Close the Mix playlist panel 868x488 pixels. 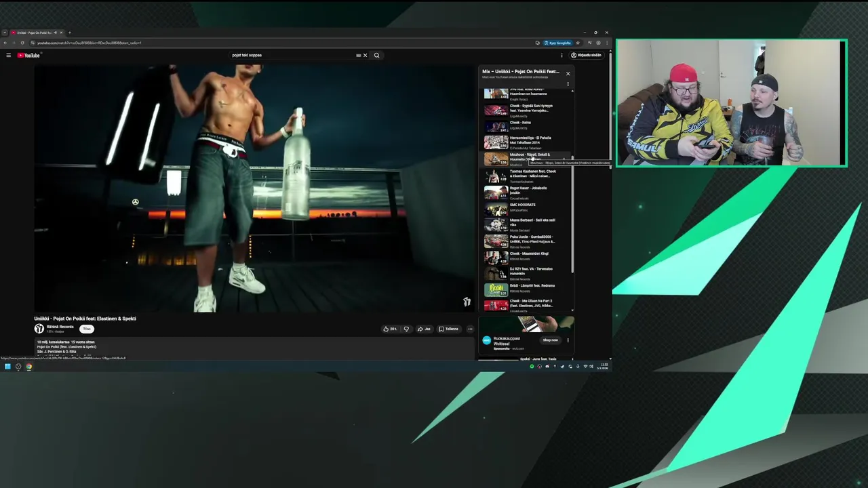pos(568,73)
